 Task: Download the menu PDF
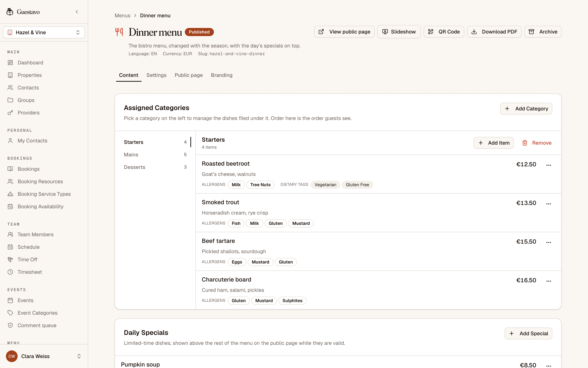tap(494, 32)
